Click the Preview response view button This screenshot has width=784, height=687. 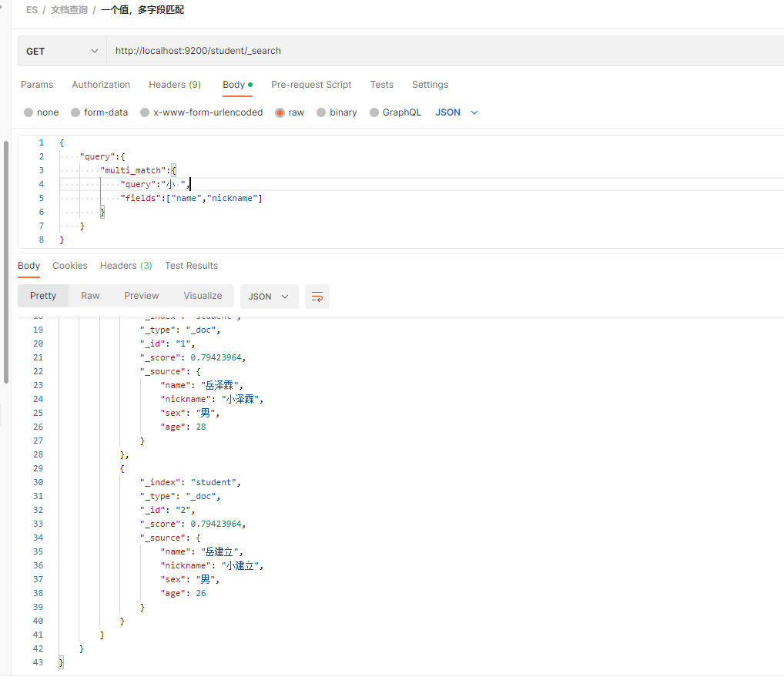click(142, 296)
